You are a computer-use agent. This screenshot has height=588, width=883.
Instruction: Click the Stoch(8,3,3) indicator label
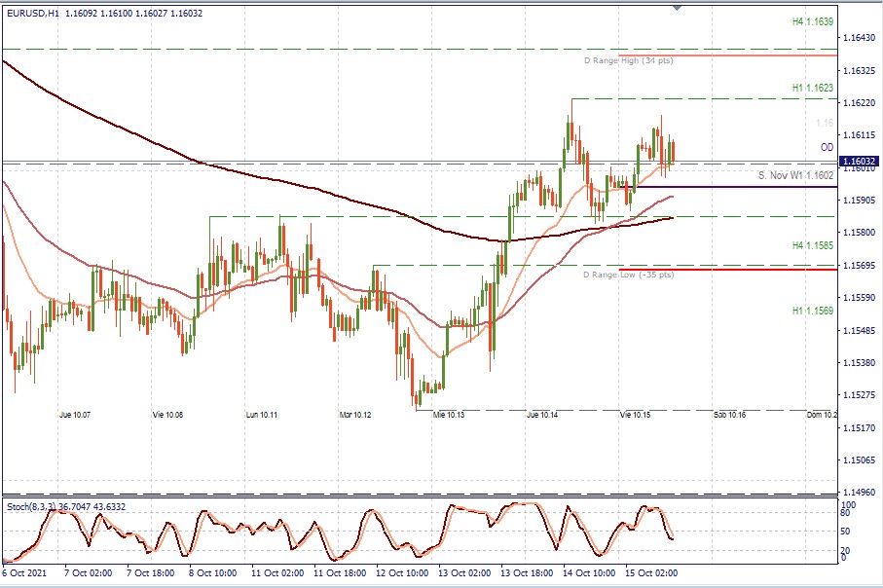pos(66,506)
